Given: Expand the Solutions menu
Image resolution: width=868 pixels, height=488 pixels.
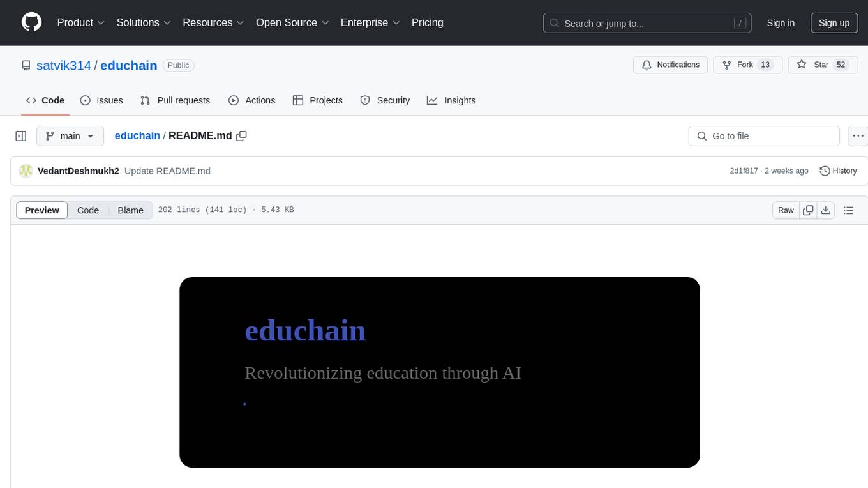Looking at the screenshot, I should click(144, 22).
